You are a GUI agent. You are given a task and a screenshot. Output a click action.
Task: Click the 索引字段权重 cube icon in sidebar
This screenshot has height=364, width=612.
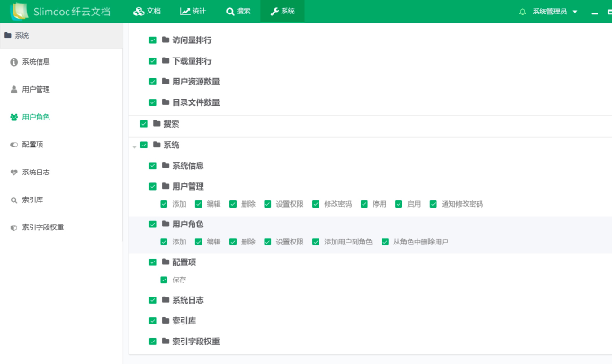tap(13, 227)
